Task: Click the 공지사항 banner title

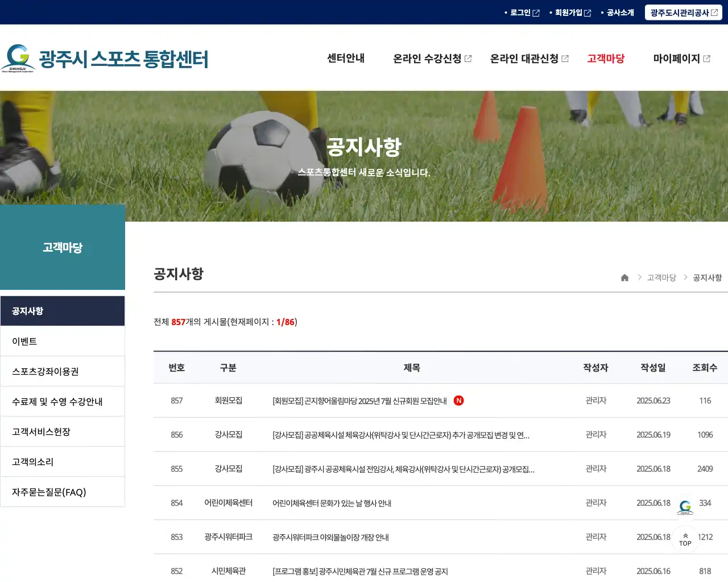Action: [364, 147]
